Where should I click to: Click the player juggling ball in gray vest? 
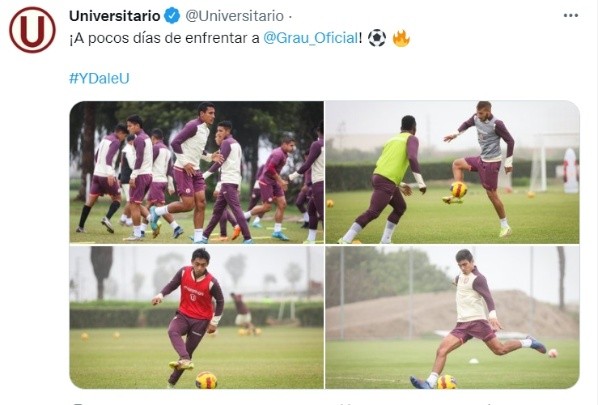[x=483, y=168]
